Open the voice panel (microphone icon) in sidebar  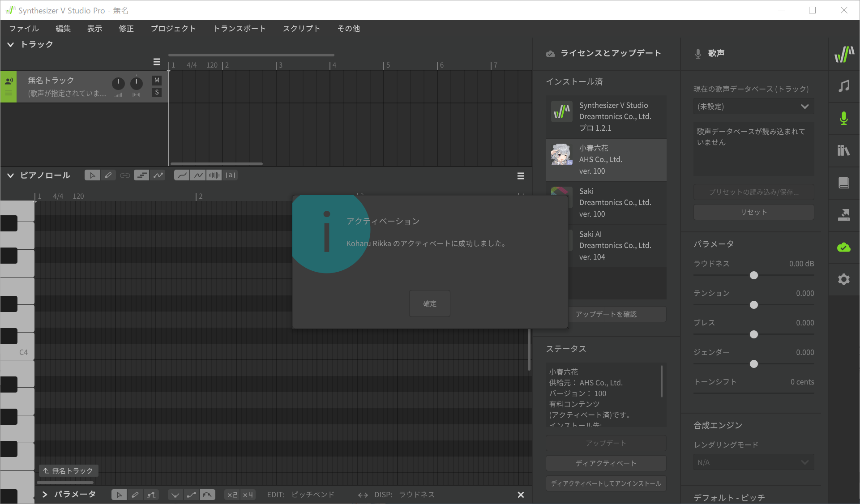[844, 118]
